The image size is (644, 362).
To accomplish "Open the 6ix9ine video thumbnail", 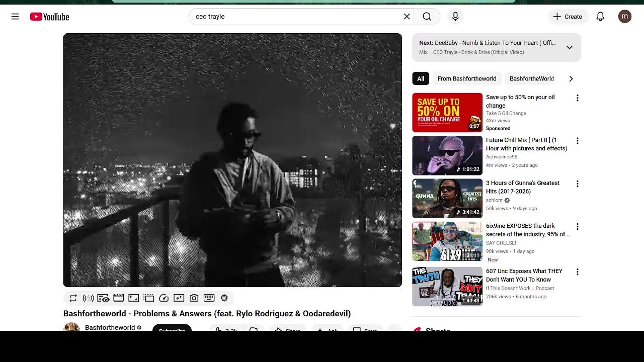I will pos(447,241).
